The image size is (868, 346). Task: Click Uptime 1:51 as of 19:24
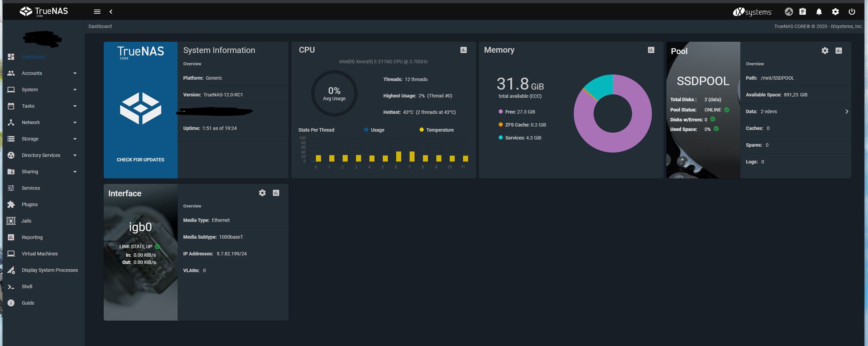pyautogui.click(x=210, y=128)
